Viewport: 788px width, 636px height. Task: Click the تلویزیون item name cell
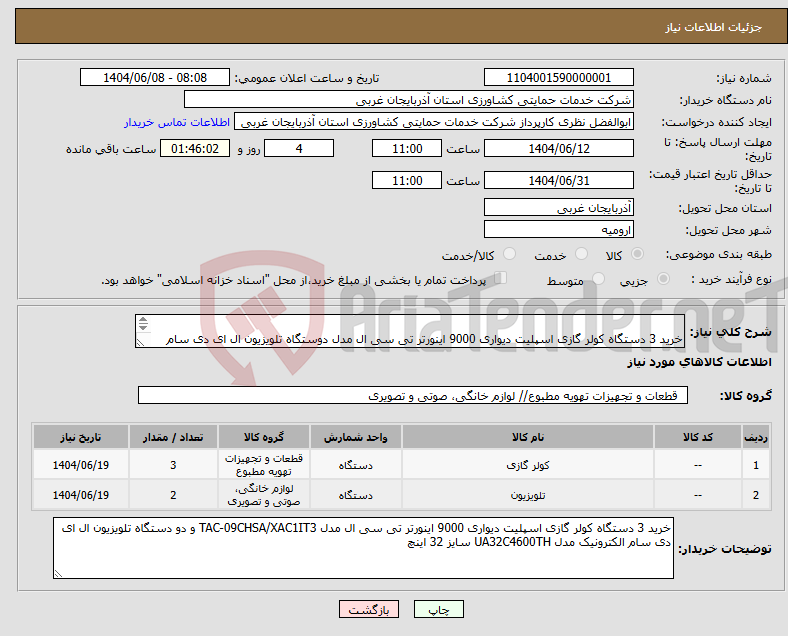[528, 495]
